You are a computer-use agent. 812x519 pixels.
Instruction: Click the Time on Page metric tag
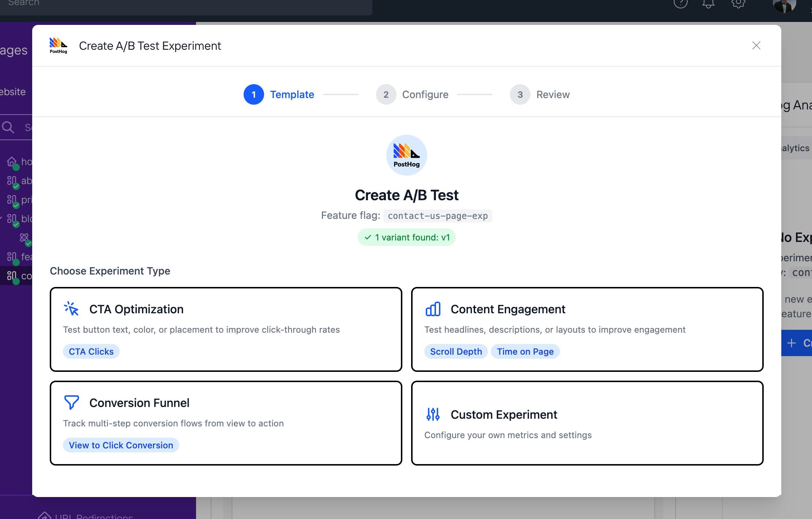point(525,351)
